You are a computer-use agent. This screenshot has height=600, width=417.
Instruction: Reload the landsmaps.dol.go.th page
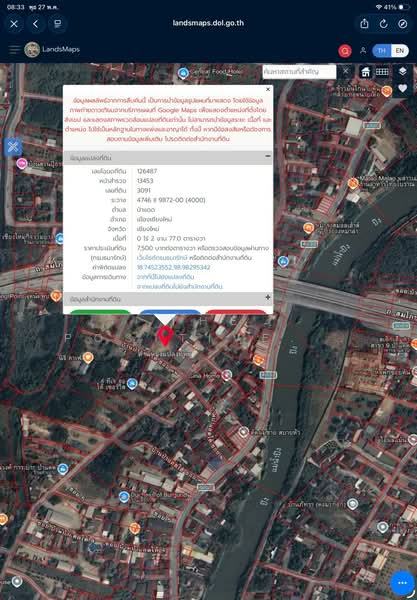pos(383,24)
